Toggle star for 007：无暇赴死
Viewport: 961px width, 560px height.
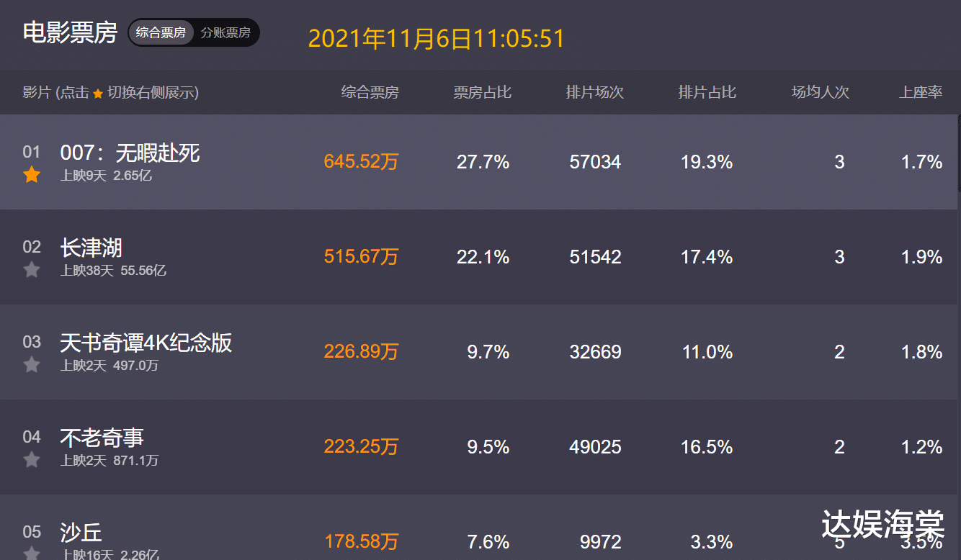pos(32,174)
